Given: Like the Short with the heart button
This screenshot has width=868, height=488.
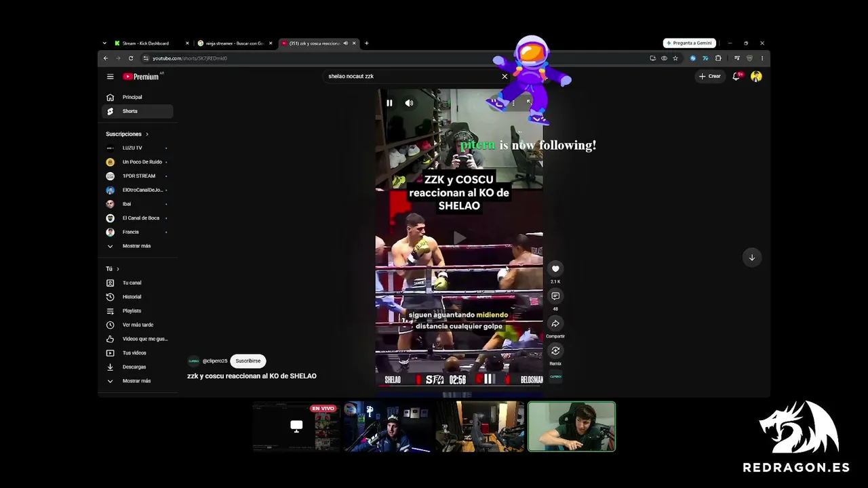Looking at the screenshot, I should [555, 269].
